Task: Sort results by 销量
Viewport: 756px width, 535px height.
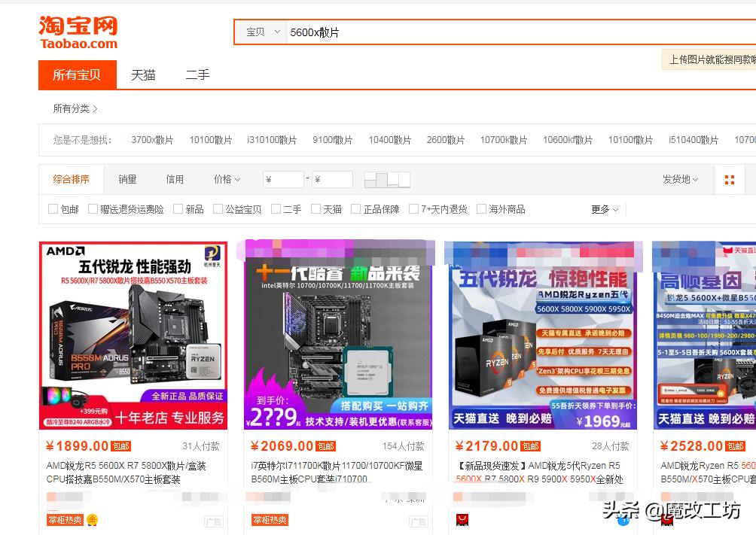Action: (127, 179)
